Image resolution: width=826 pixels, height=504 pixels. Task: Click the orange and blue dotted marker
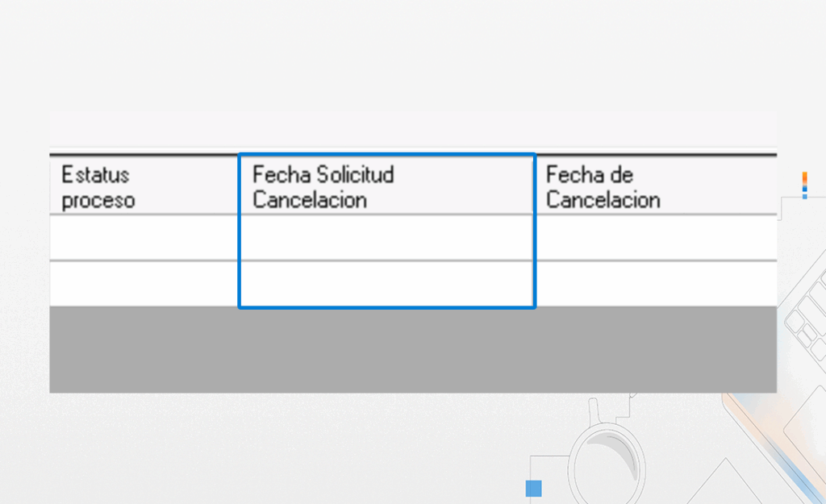click(x=804, y=185)
